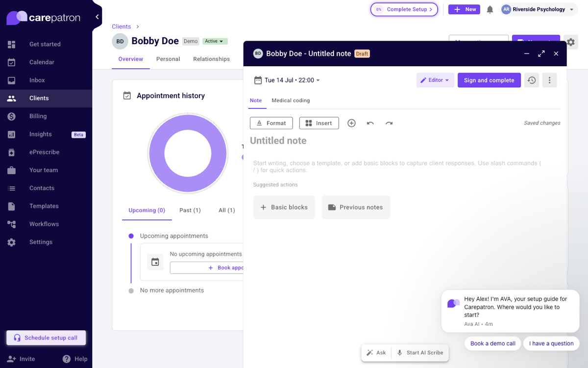Open Settings in the sidebar
This screenshot has width=588, height=368.
(46, 242)
